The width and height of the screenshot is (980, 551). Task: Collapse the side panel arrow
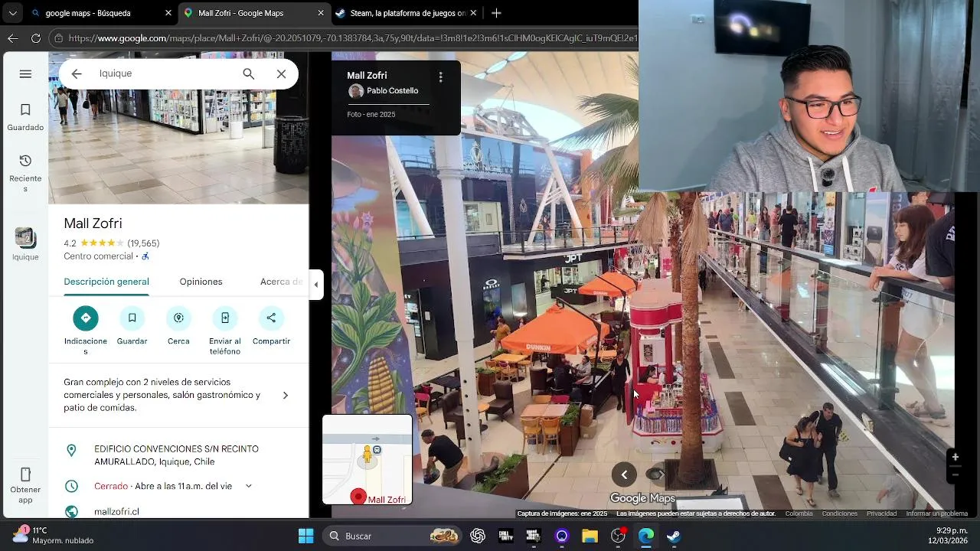click(316, 285)
